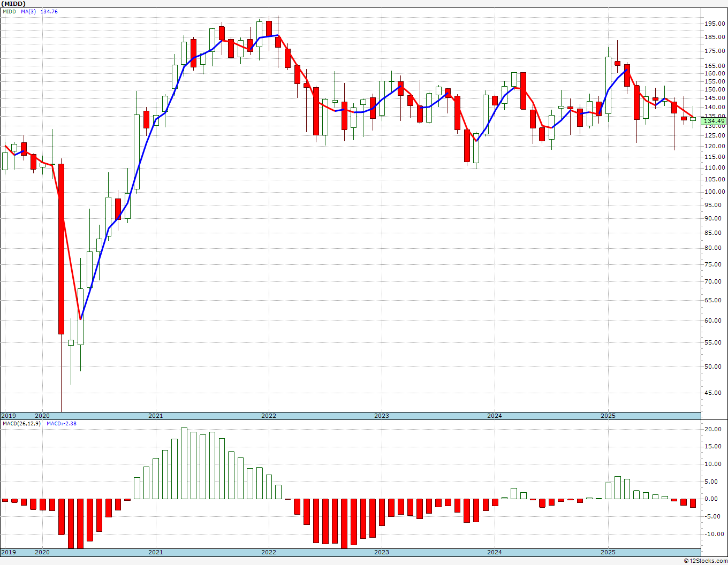Click the MA(3) indicator label

point(29,11)
